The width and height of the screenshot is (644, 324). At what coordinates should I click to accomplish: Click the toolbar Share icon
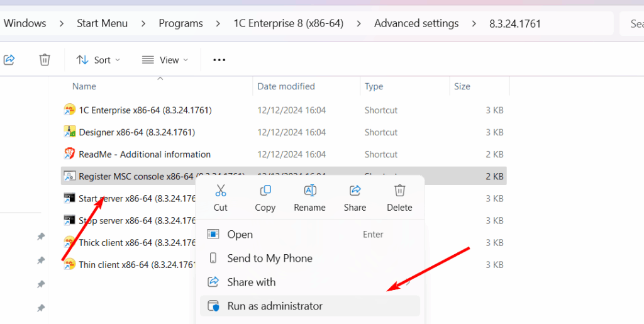point(9,60)
